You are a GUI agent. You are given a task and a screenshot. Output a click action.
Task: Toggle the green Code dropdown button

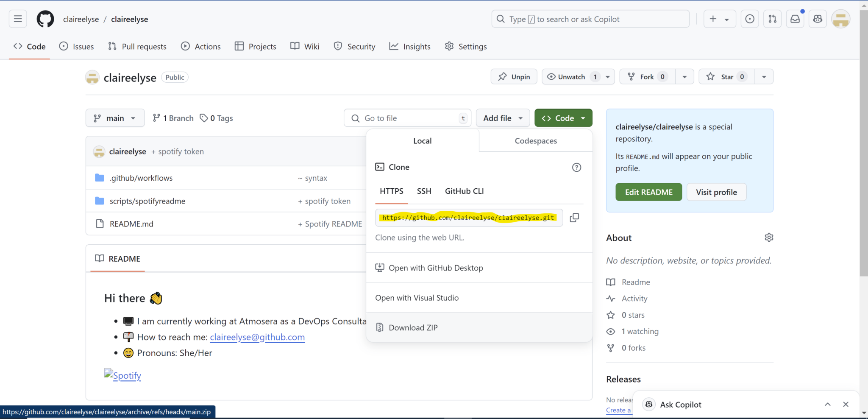[563, 118]
